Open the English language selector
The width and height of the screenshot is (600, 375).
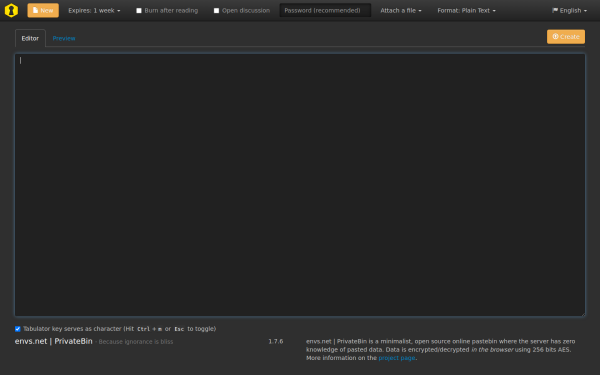(x=569, y=11)
